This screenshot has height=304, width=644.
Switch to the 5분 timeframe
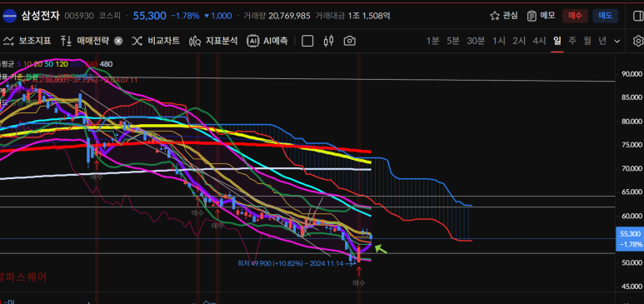[453, 41]
